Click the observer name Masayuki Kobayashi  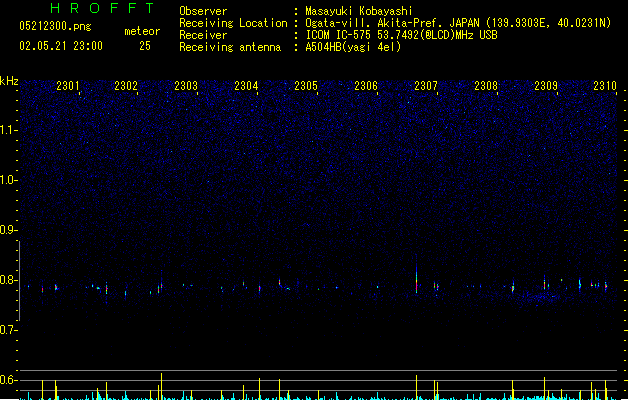359,11
